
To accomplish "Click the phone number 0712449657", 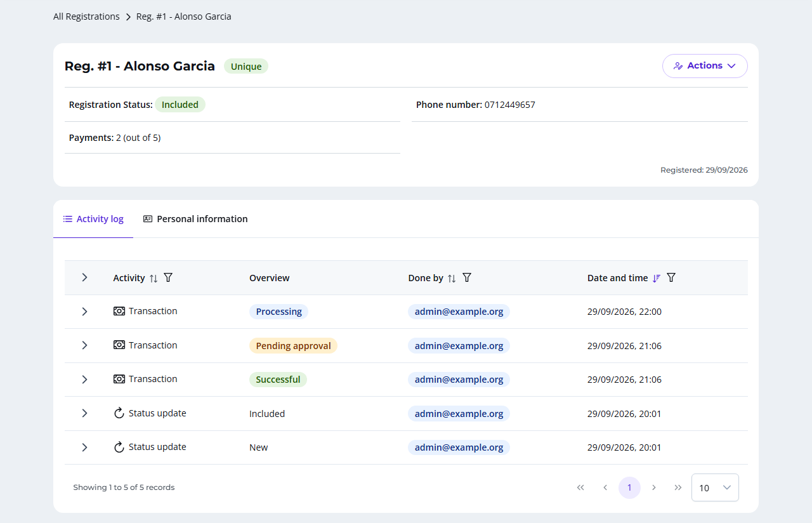I will [x=510, y=105].
